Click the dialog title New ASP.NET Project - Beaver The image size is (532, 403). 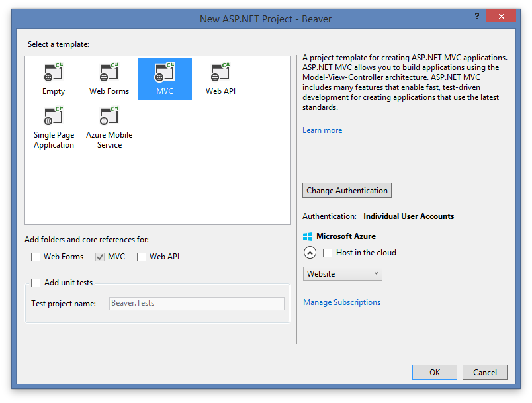click(265, 19)
